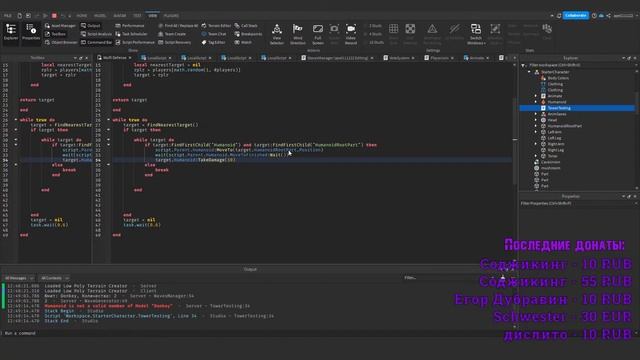Expand Right Arm in Explorer
The height and width of the screenshot is (360, 640).
tap(536, 144)
